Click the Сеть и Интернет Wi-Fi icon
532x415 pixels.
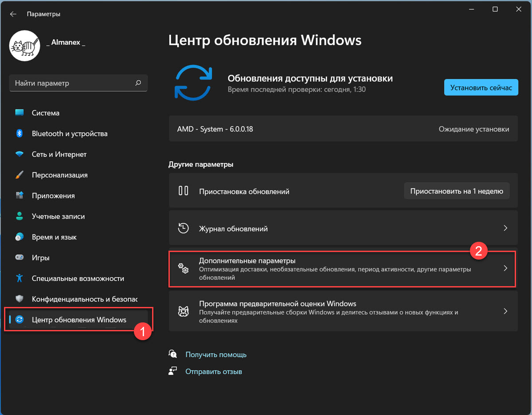point(20,154)
